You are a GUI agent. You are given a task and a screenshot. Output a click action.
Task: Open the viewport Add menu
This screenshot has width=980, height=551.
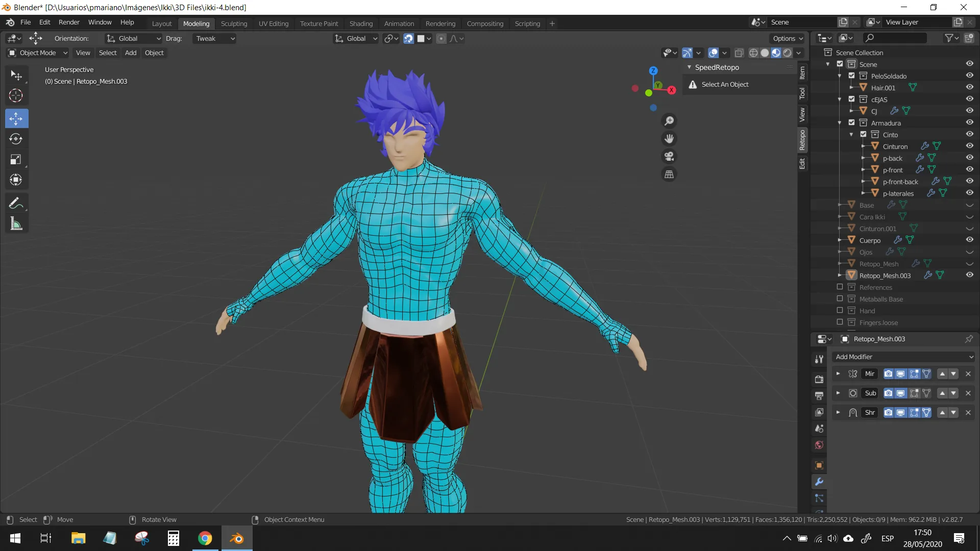(131, 53)
